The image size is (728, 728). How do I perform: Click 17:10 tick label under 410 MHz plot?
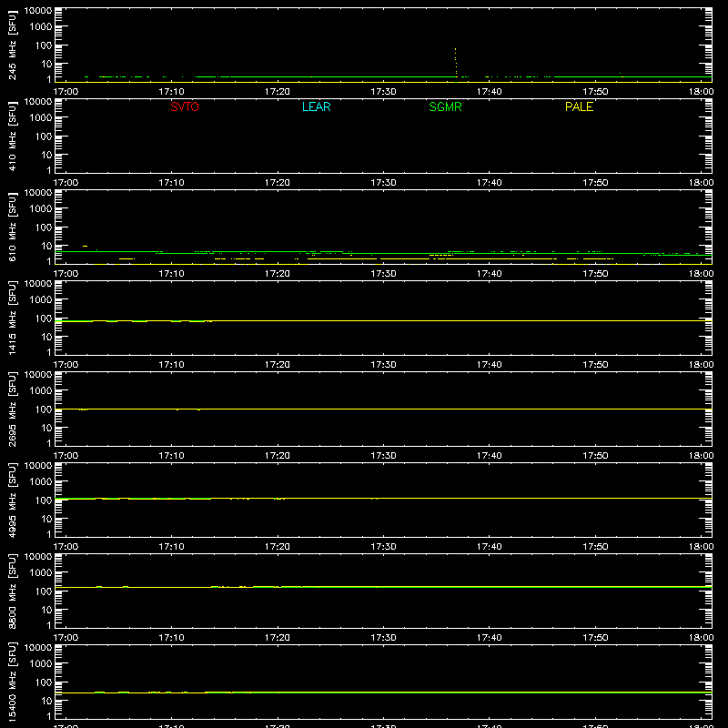(x=171, y=183)
